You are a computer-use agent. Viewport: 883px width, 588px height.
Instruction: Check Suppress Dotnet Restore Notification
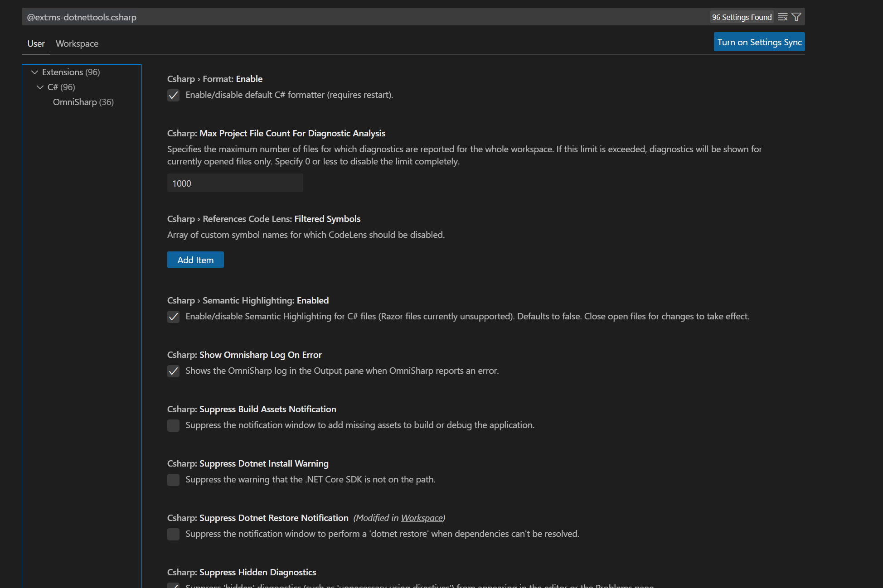point(173,534)
